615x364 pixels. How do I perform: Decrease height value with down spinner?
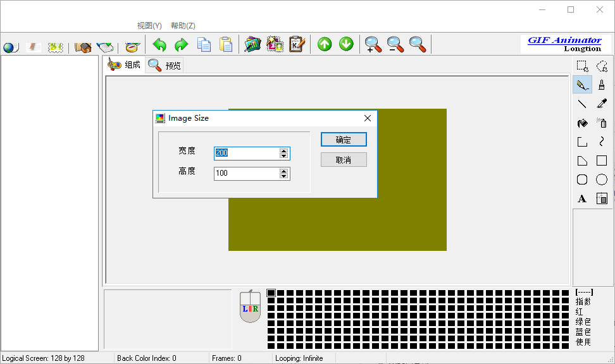pos(283,176)
